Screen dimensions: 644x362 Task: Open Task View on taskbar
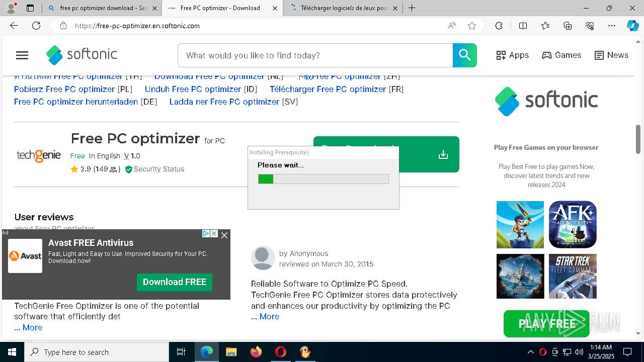coord(181,352)
